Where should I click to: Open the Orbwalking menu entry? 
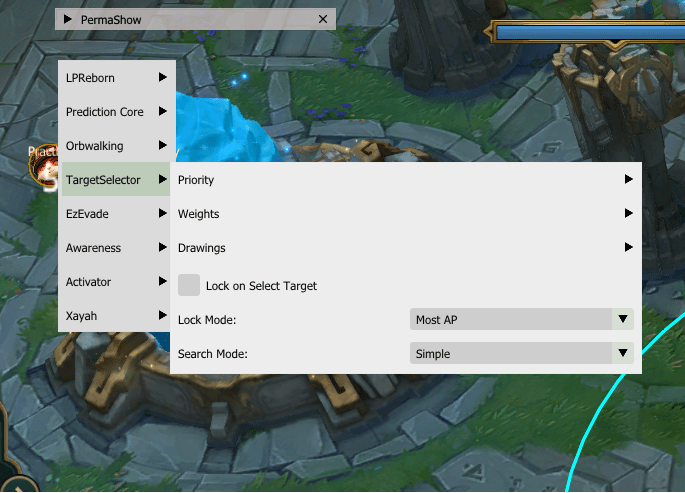click(x=116, y=146)
